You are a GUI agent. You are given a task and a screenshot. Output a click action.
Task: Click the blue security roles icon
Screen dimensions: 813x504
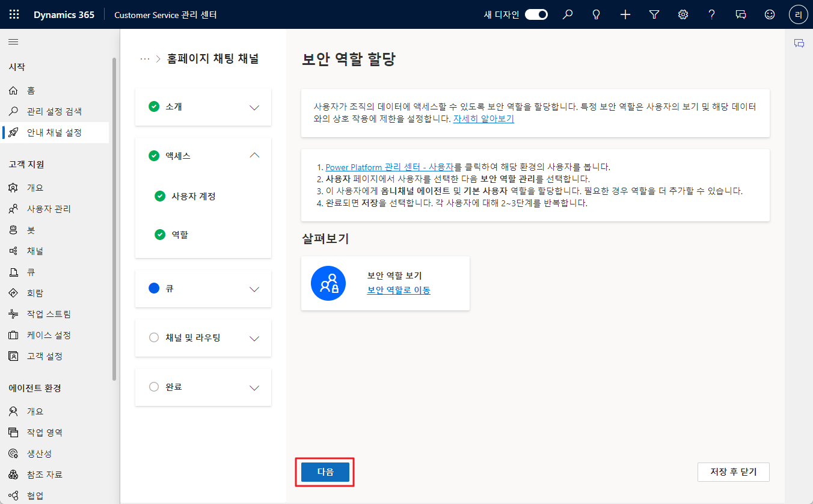click(x=328, y=283)
